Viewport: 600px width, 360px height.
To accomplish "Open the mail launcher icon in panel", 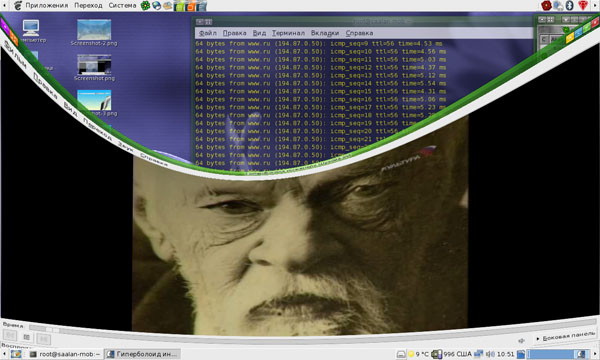I will (168, 5).
